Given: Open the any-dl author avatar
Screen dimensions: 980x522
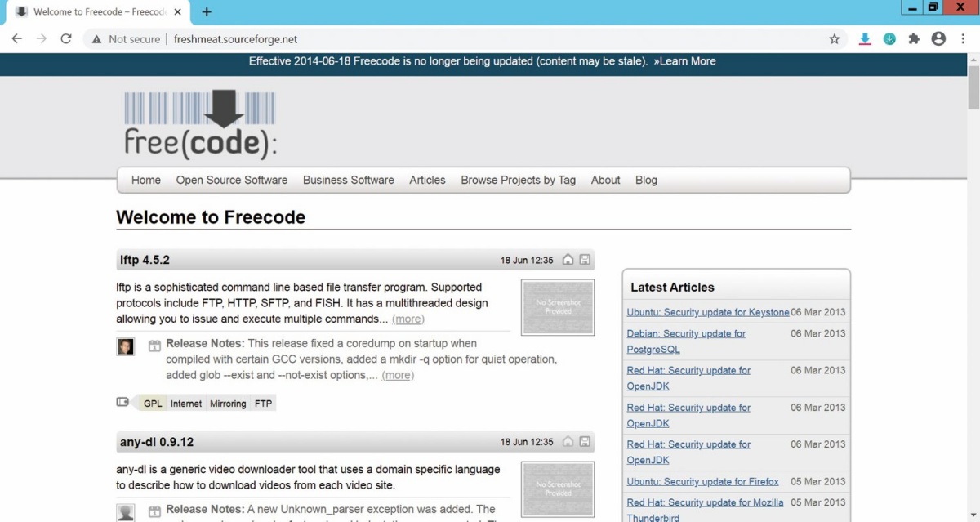Looking at the screenshot, I should (x=125, y=512).
